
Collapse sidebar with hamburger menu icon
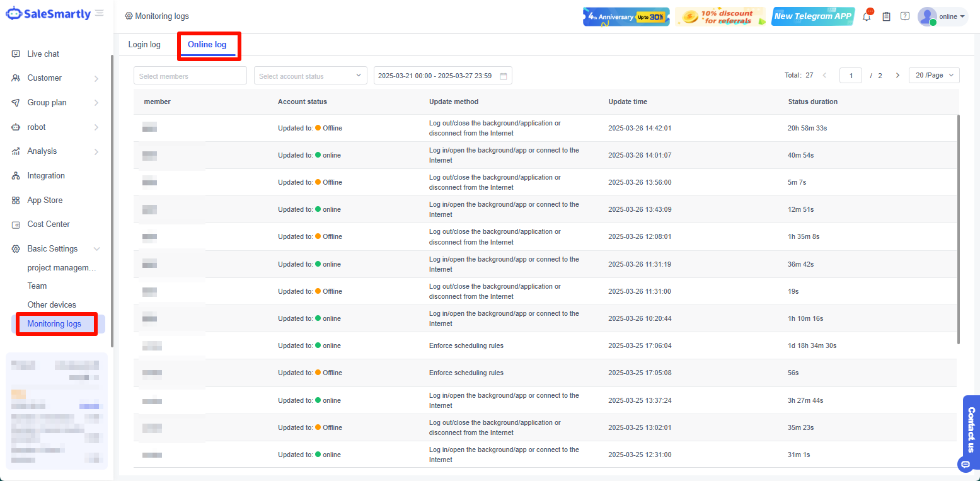[100, 13]
